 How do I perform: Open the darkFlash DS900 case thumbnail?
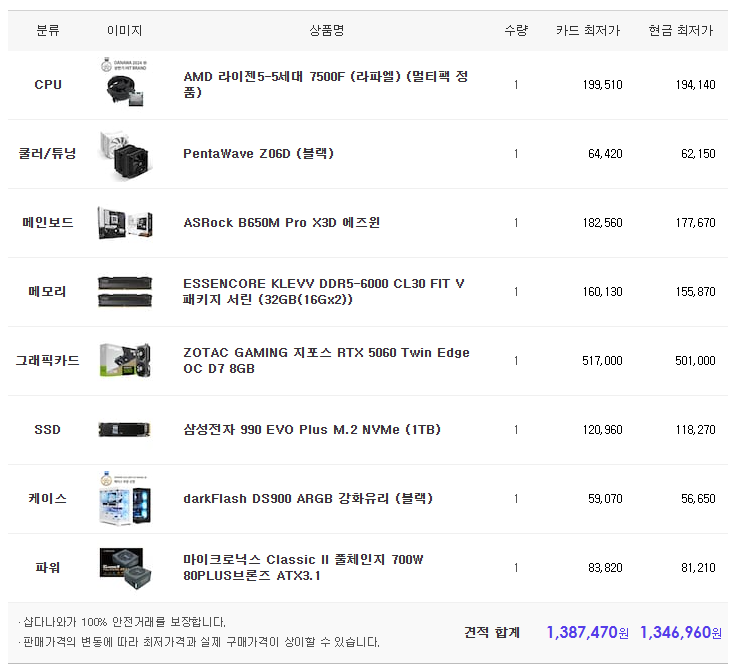click(x=124, y=499)
